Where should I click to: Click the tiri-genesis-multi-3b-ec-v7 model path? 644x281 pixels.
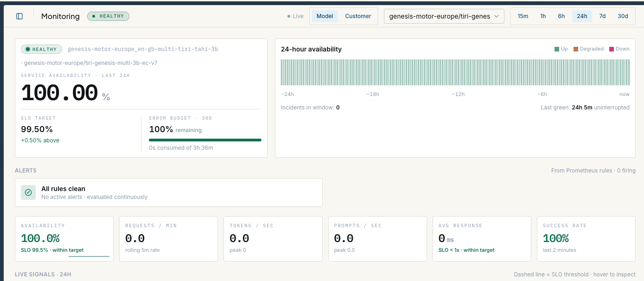tap(91, 63)
